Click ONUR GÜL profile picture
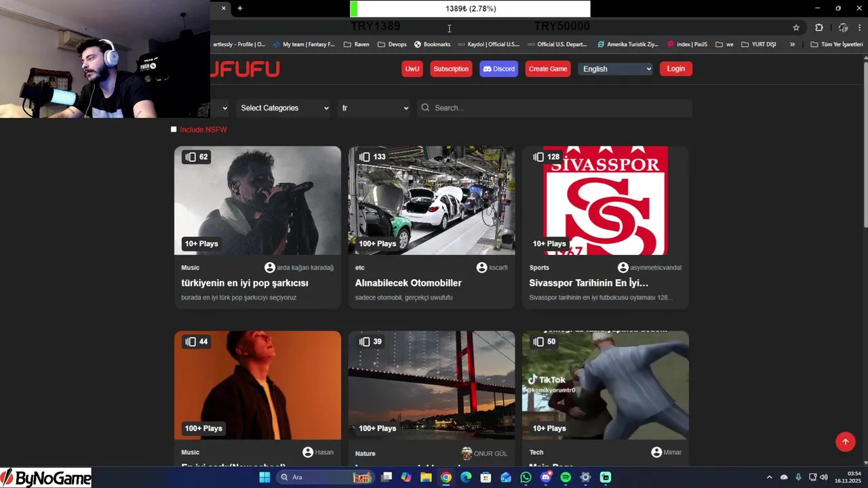Viewport: 868px width, 488px height. coord(467,453)
